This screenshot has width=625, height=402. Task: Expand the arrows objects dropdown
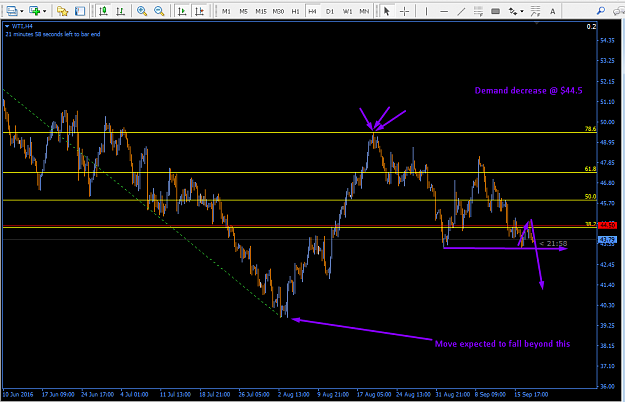tap(522, 12)
